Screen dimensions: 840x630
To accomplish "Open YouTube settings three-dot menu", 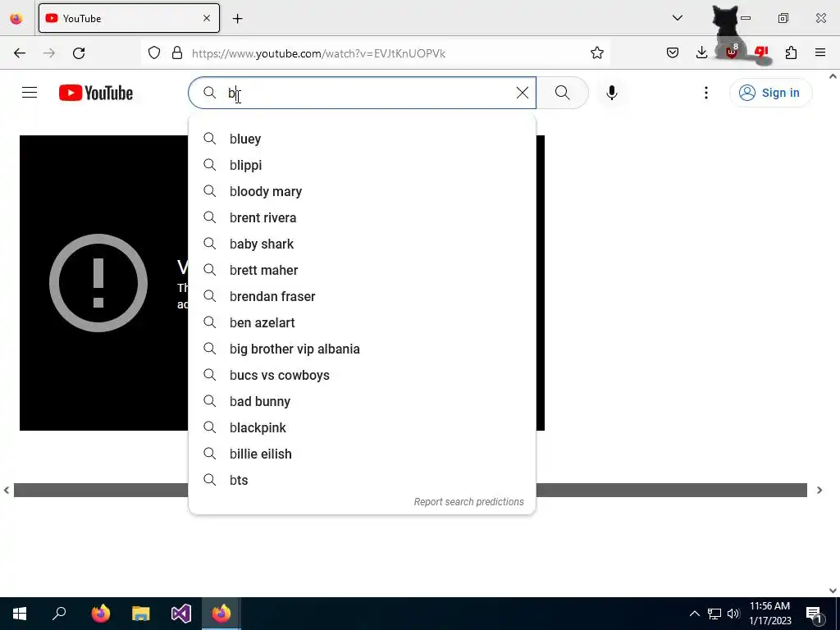I will pos(706,93).
